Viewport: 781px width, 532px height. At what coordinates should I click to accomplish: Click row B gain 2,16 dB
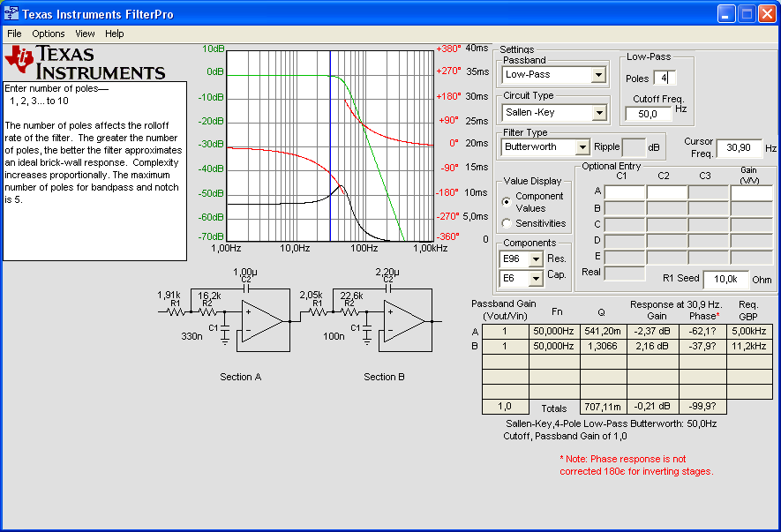(x=652, y=346)
